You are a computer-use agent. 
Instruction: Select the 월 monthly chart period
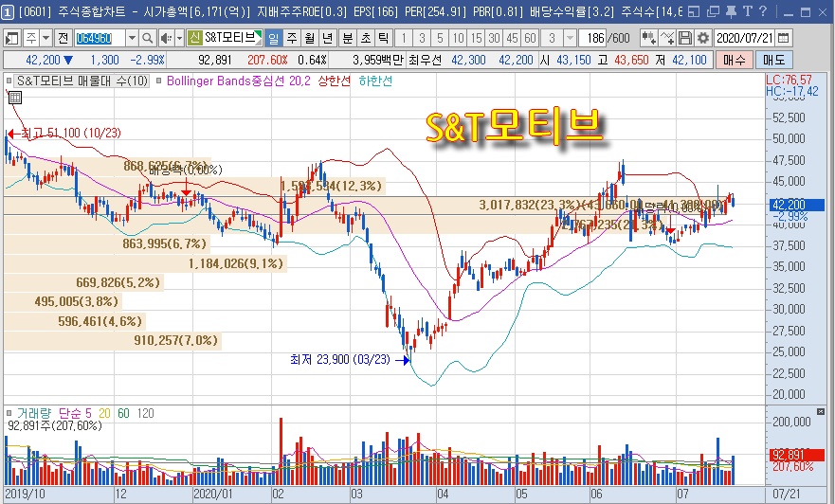coord(309,38)
